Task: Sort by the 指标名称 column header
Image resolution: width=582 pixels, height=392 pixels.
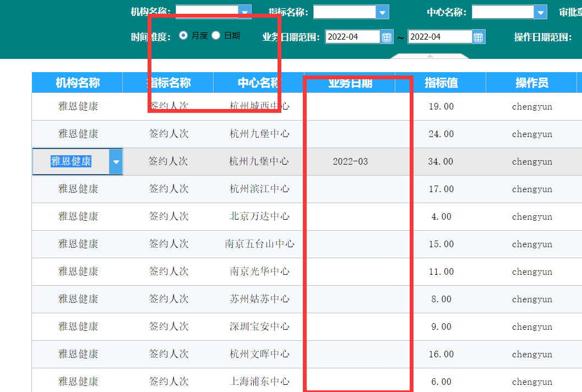Action: coord(168,83)
